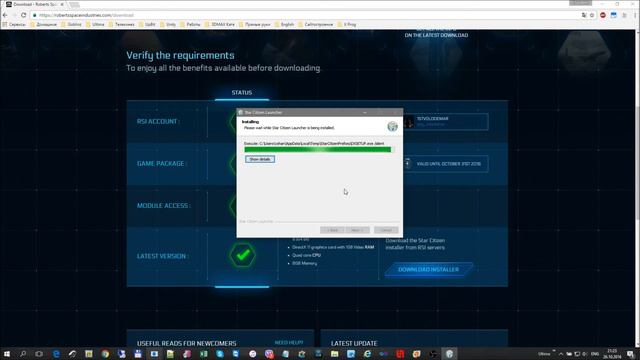640x360 pixels.
Task: Open the taskbar clock and date
Action: pos(612,354)
